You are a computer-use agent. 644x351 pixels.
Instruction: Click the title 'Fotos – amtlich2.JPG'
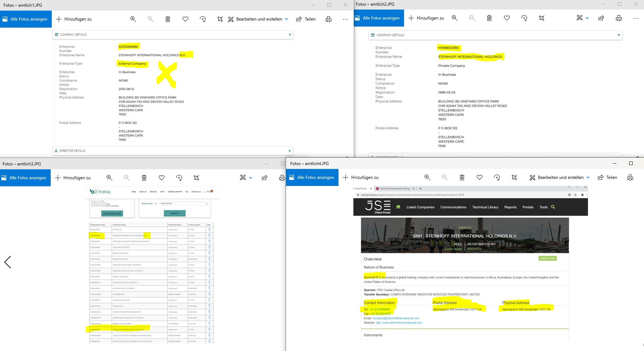375,4
